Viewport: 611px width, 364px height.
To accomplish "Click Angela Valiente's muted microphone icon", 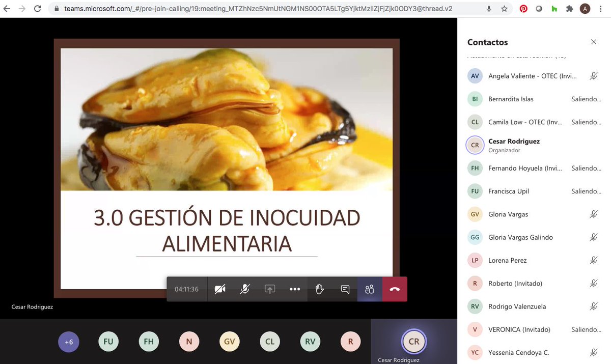I will (593, 76).
